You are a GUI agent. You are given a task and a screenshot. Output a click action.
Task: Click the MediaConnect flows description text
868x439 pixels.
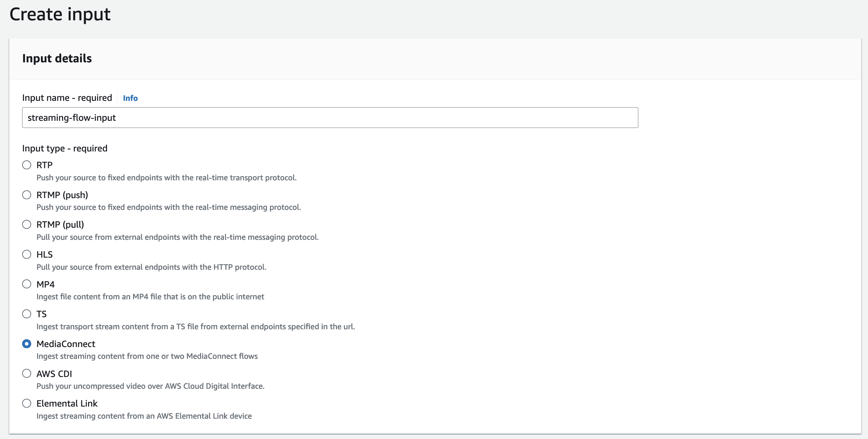[147, 356]
